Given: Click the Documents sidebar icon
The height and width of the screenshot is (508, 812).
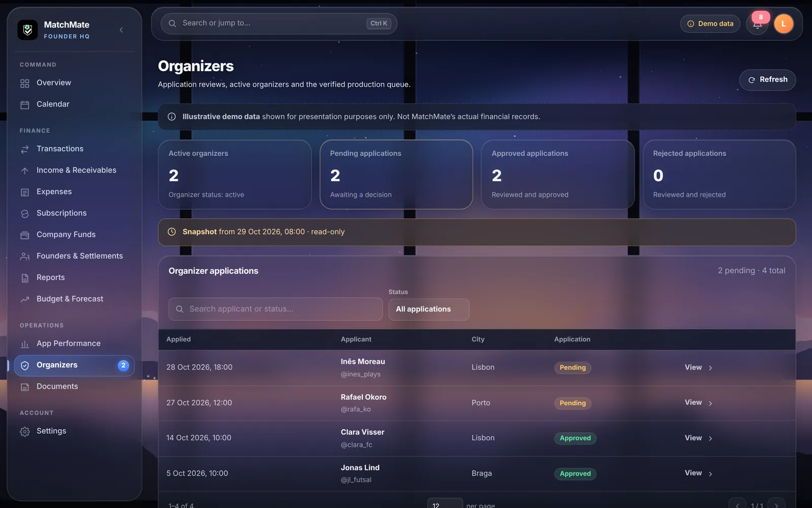Looking at the screenshot, I should click(25, 387).
